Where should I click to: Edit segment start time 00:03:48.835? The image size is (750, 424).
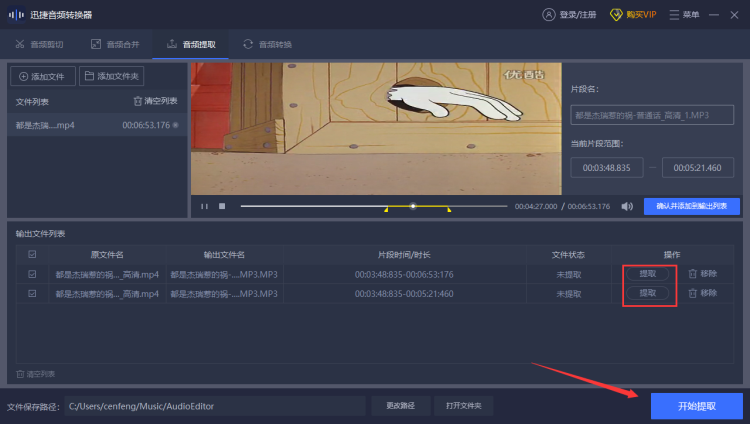[x=607, y=168]
